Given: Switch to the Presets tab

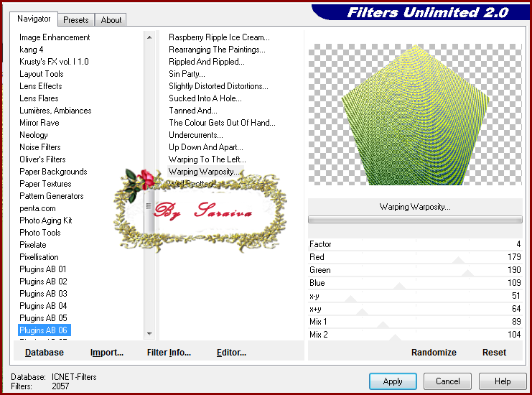Looking at the screenshot, I should [x=76, y=19].
